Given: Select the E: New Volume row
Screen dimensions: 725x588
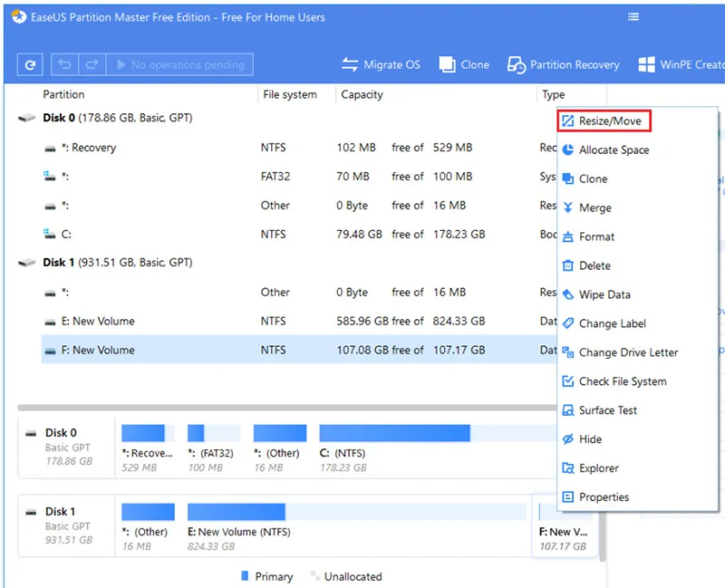Looking at the screenshot, I should (299, 322).
